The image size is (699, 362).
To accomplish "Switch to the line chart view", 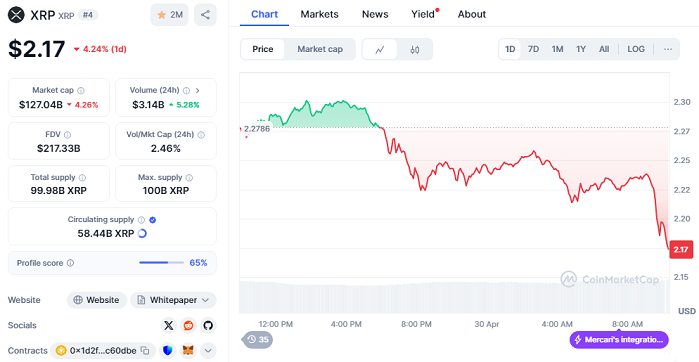I will 380,49.
